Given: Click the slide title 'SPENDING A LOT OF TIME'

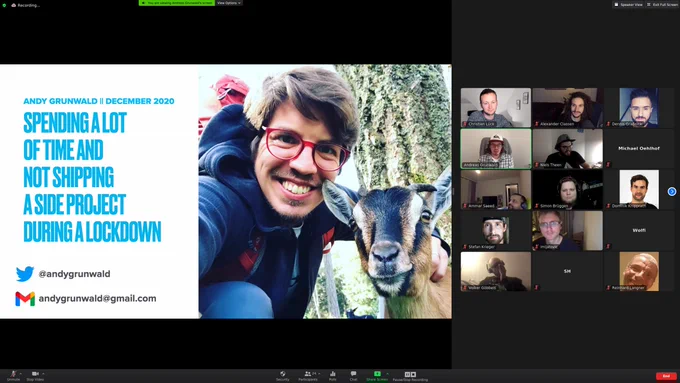Looking at the screenshot, I should click(75, 136).
